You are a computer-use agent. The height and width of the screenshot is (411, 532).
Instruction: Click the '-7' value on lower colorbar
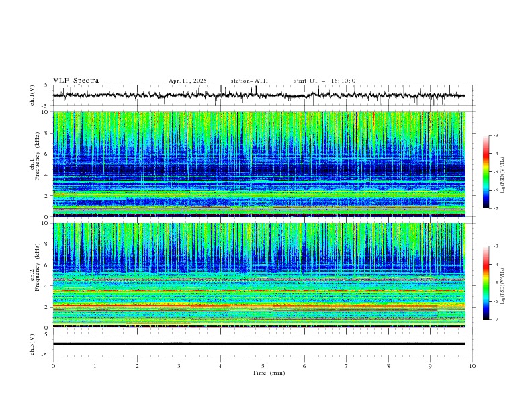tap(496, 320)
